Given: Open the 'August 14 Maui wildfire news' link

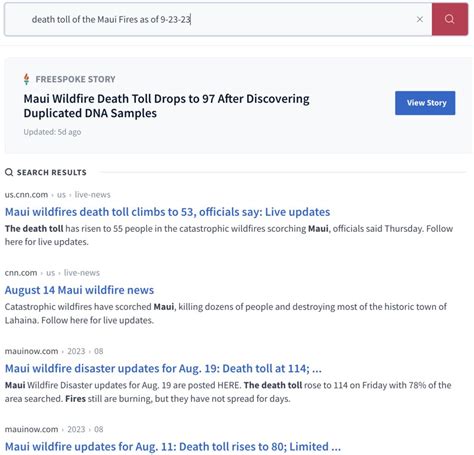Looking at the screenshot, I should click(79, 290).
